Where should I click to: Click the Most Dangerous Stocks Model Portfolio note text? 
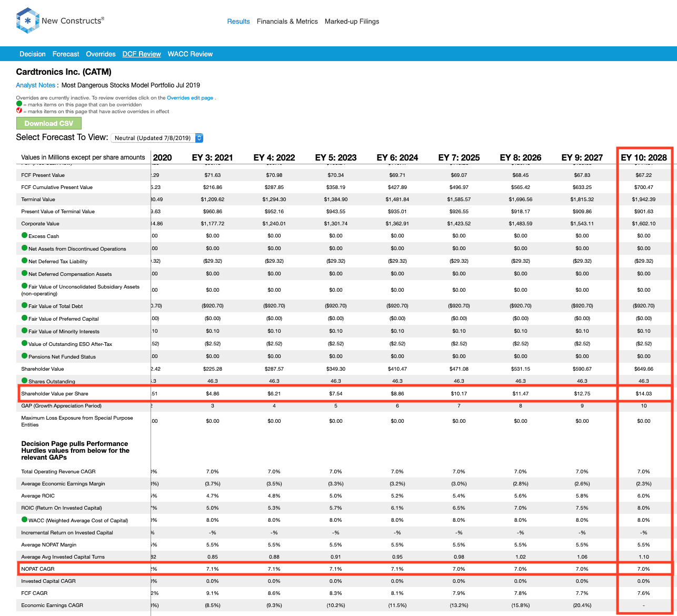[131, 85]
